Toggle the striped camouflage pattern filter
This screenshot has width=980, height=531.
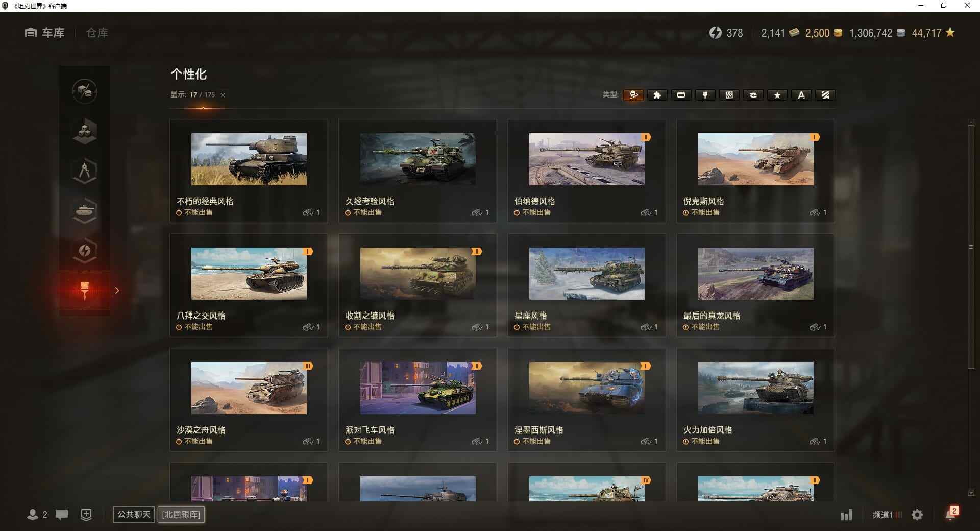point(729,95)
